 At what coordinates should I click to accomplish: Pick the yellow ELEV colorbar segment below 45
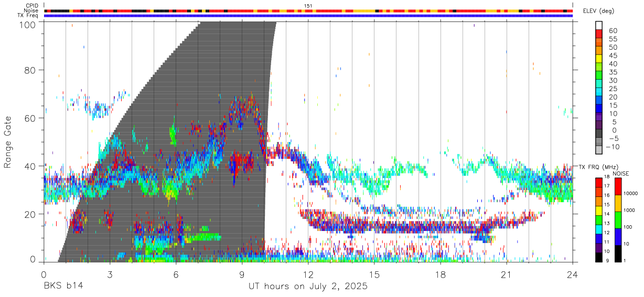coord(599,59)
